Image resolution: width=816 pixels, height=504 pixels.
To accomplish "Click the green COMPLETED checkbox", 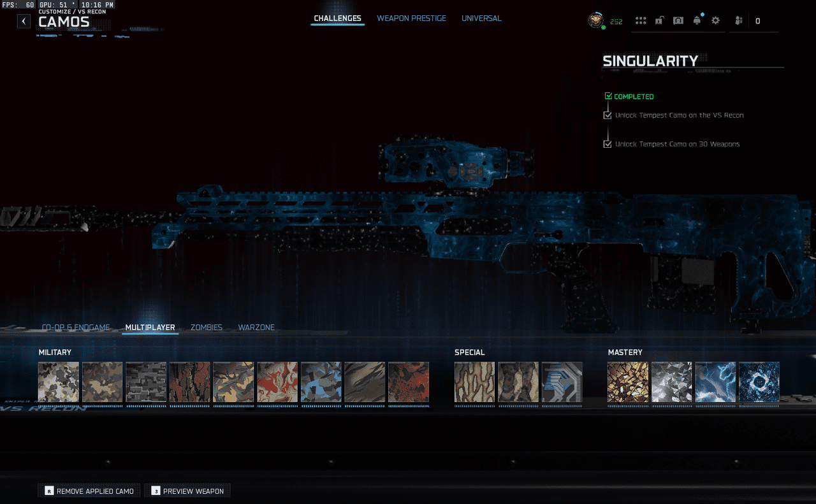I will tap(608, 96).
